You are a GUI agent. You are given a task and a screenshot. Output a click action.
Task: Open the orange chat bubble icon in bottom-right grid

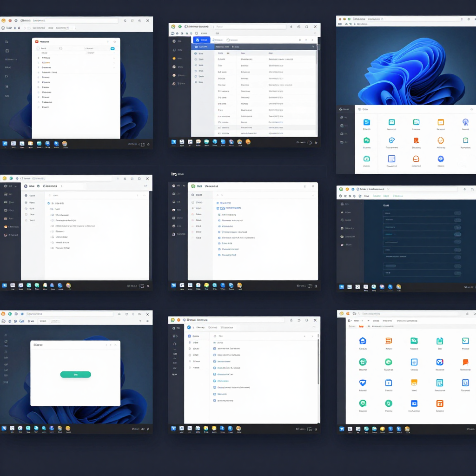[x=465, y=362]
